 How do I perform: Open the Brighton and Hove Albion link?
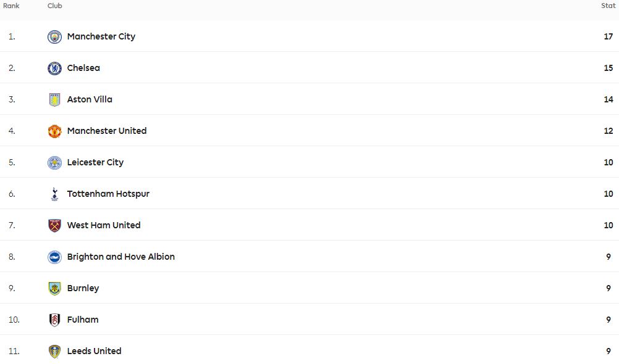[121, 257]
